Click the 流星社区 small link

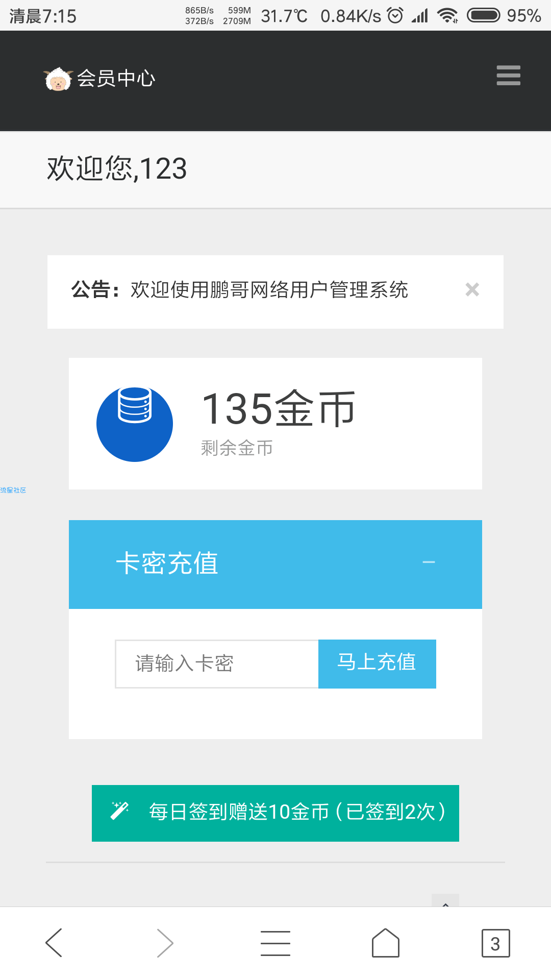tap(13, 490)
